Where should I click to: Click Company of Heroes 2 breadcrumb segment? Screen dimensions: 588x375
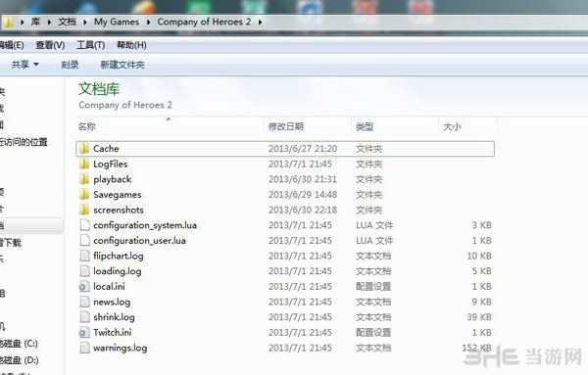204,23
